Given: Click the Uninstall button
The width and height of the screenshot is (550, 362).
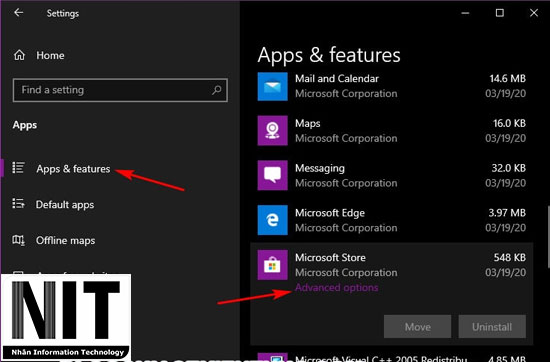Looking at the screenshot, I should 492,327.
